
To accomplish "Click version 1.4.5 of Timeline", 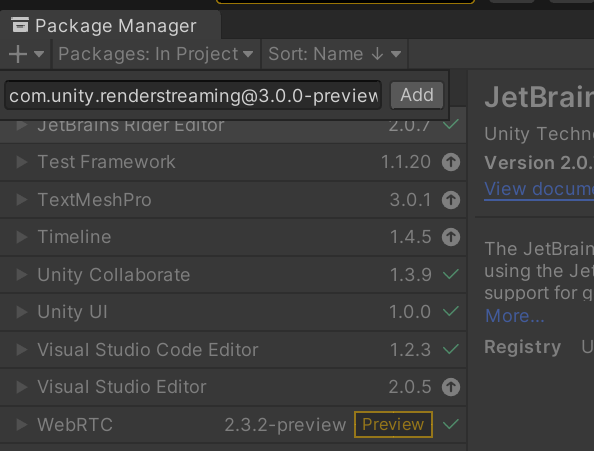I will [410, 237].
